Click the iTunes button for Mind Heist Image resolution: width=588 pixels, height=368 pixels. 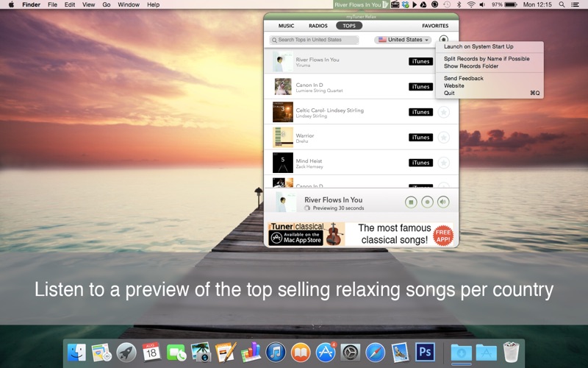[x=420, y=163]
